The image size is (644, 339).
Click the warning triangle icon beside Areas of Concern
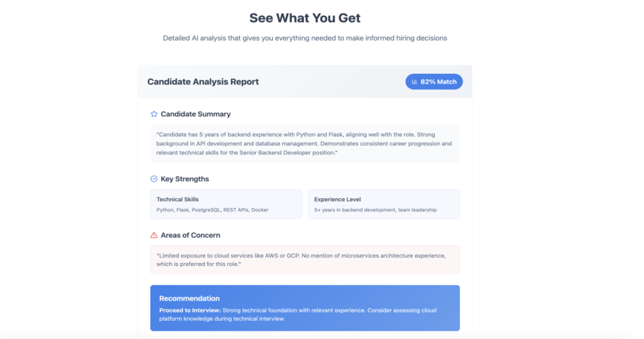click(x=154, y=235)
